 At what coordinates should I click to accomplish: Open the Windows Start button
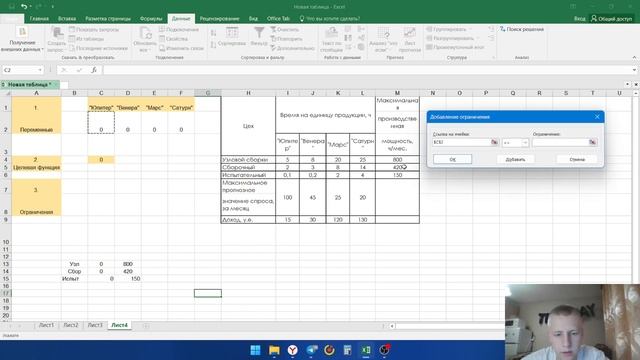click(256, 350)
